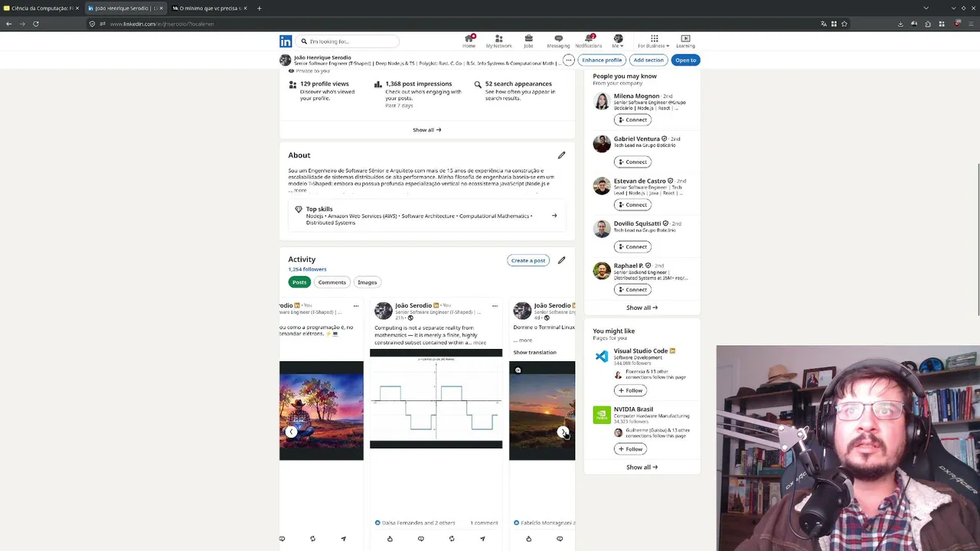Show all people you may know
The width and height of the screenshot is (980, 551).
642,308
